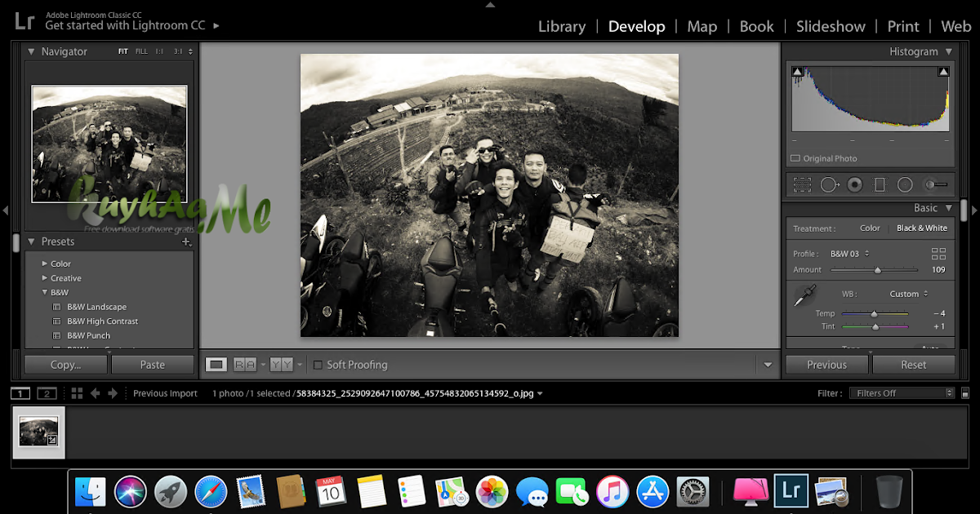Select the Crop Overlay tool
980x514 pixels.
802,185
